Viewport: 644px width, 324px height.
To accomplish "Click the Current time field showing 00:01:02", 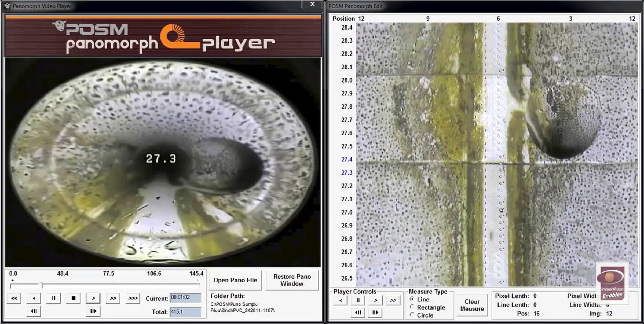I will point(185,298).
